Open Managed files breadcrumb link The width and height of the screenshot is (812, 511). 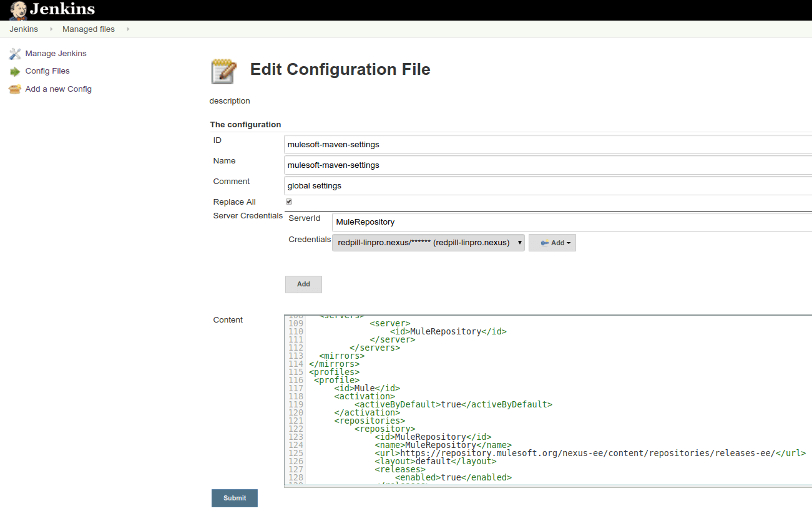tap(89, 29)
